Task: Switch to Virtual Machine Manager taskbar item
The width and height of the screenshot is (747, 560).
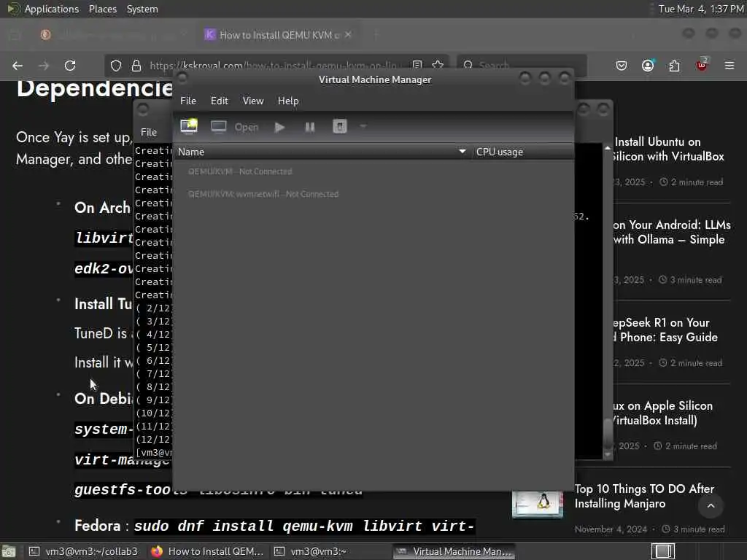Action: (x=454, y=551)
